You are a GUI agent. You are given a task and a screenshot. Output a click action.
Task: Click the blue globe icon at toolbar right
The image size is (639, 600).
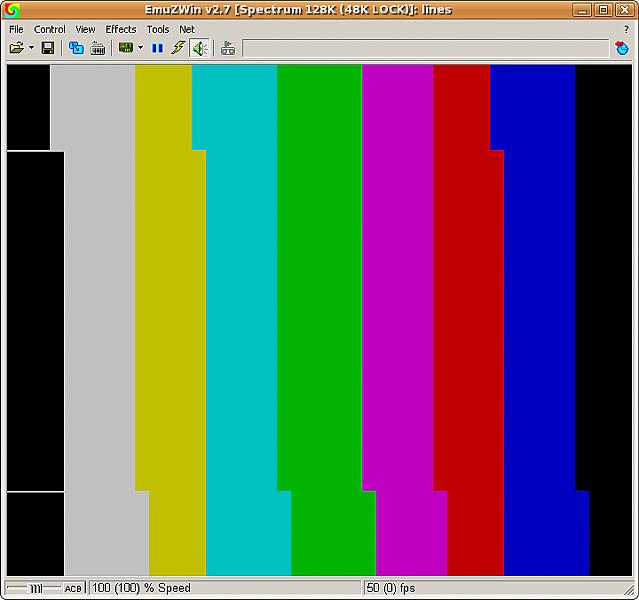tap(621, 48)
